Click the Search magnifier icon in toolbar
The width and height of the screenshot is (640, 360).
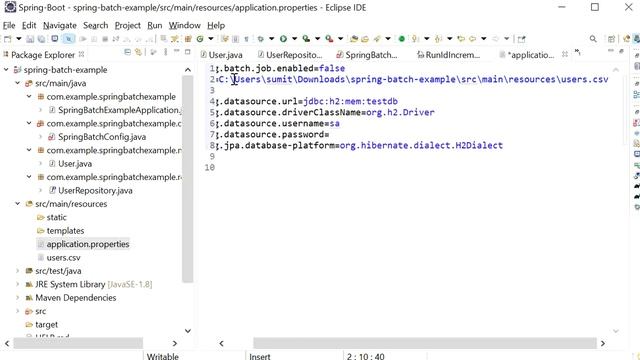[x=593, y=39]
